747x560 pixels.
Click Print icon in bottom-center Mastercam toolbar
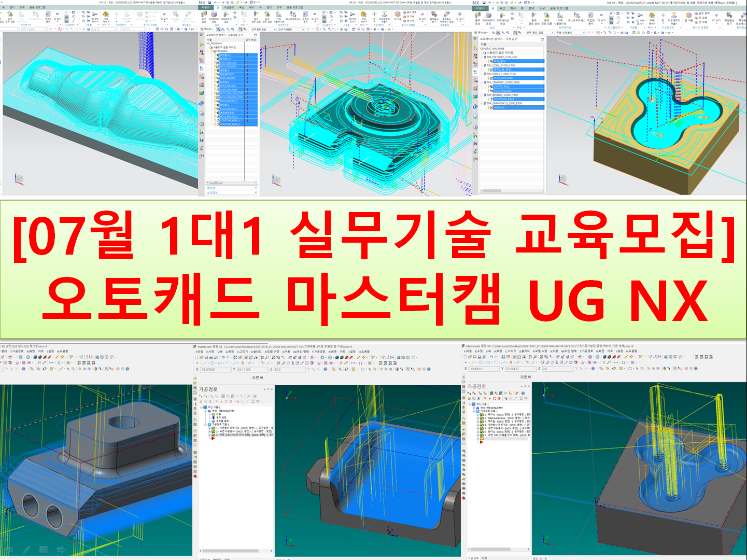(x=211, y=357)
